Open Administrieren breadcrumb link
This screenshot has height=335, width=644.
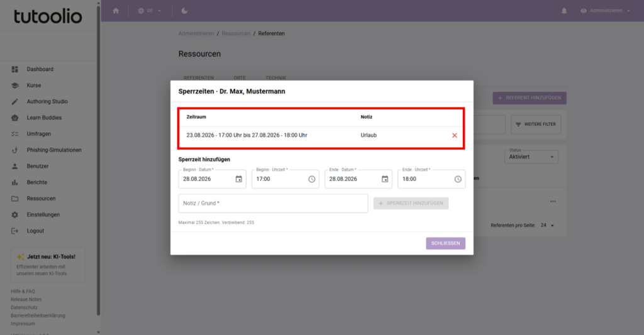196,34
